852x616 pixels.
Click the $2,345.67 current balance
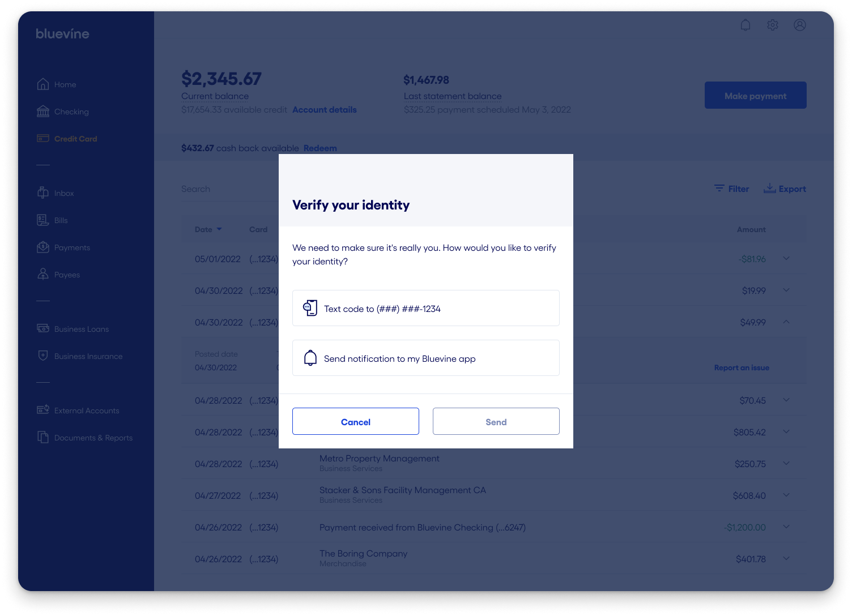click(221, 79)
